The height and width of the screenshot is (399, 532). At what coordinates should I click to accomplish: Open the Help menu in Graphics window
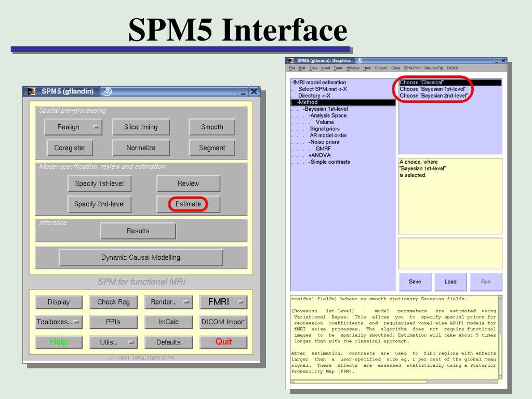367,68
